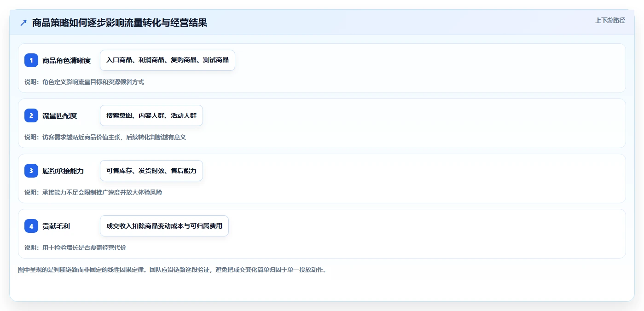644x311 pixels.
Task: Click the title 商品策略如何逐步影响流量转化与经营结果
Action: [120, 23]
